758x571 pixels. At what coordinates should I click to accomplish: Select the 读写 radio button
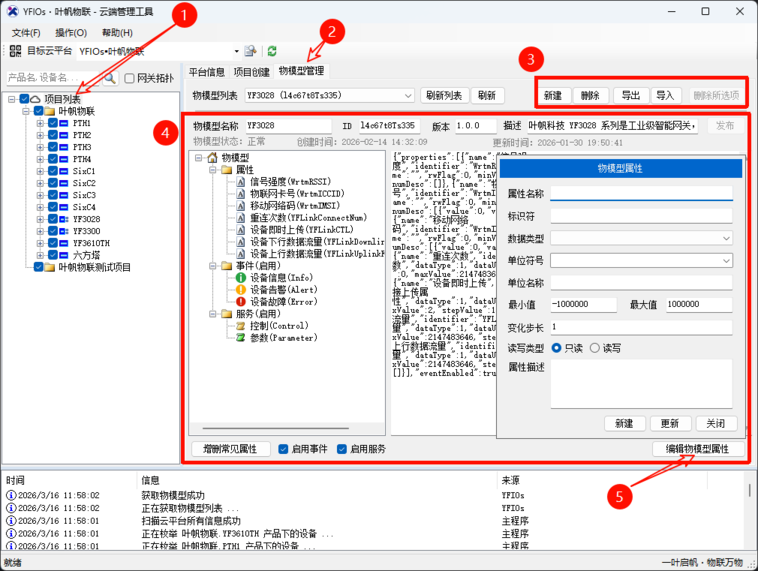pyautogui.click(x=595, y=348)
